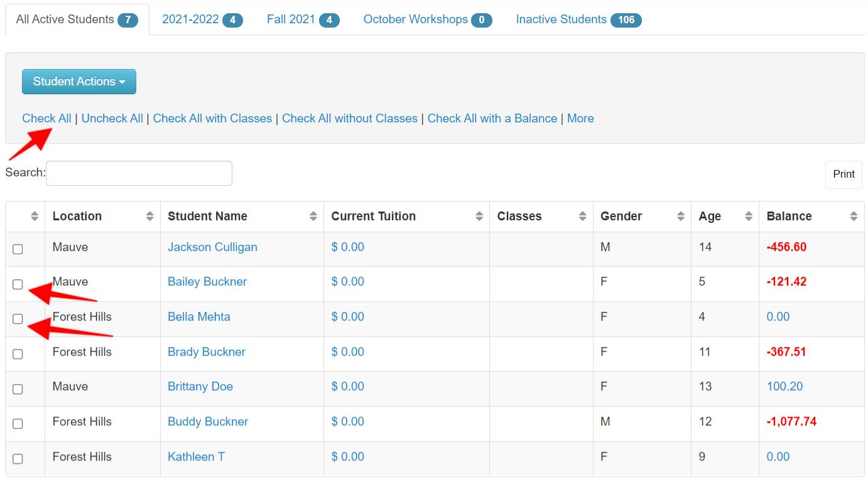The image size is (868, 480).
Task: Check the box for Bailey Buckner
Action: click(x=18, y=284)
